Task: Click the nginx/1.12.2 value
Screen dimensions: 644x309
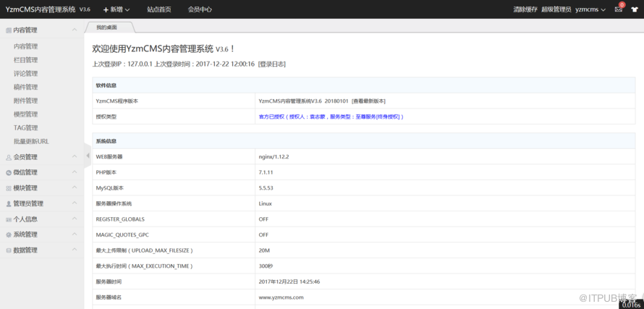Action: (x=274, y=157)
